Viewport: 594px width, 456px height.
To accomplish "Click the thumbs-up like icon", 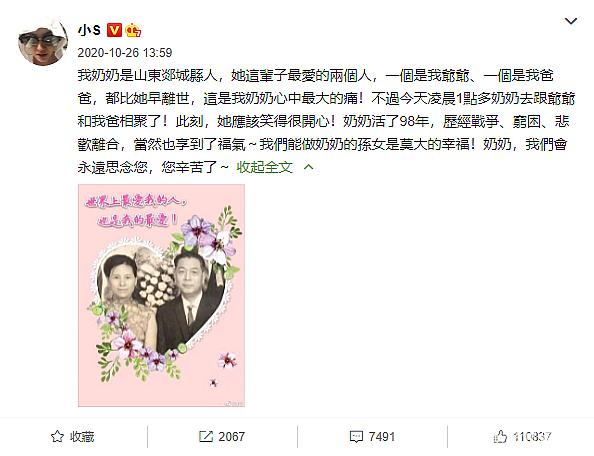I will pos(500,436).
